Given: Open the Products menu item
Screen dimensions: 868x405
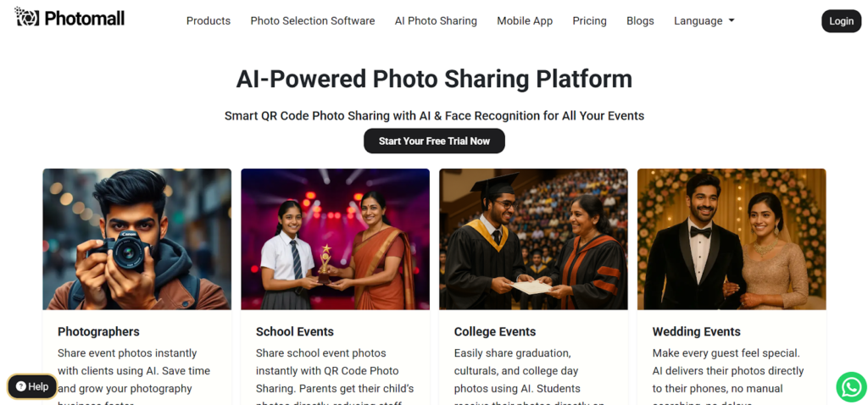Looking at the screenshot, I should [209, 21].
